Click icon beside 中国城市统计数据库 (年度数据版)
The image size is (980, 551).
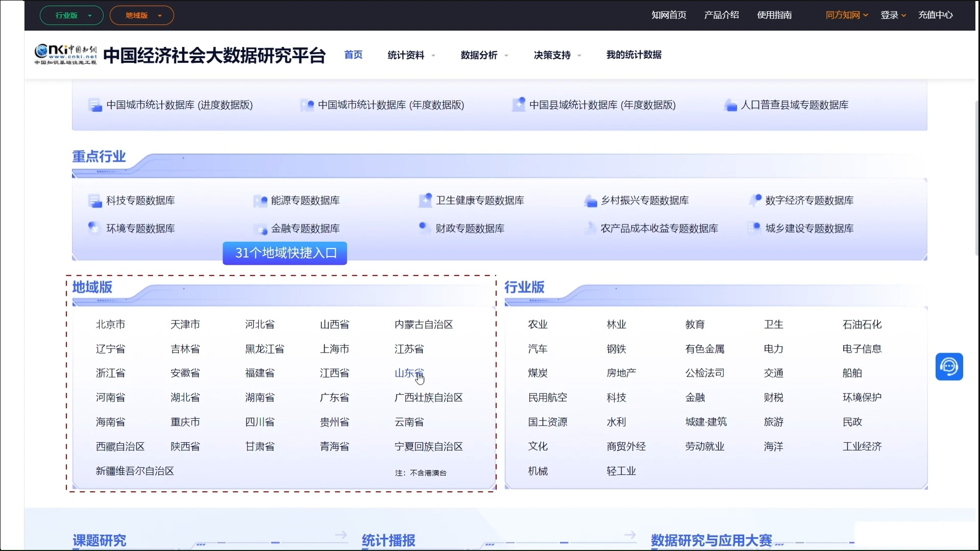[x=307, y=105]
